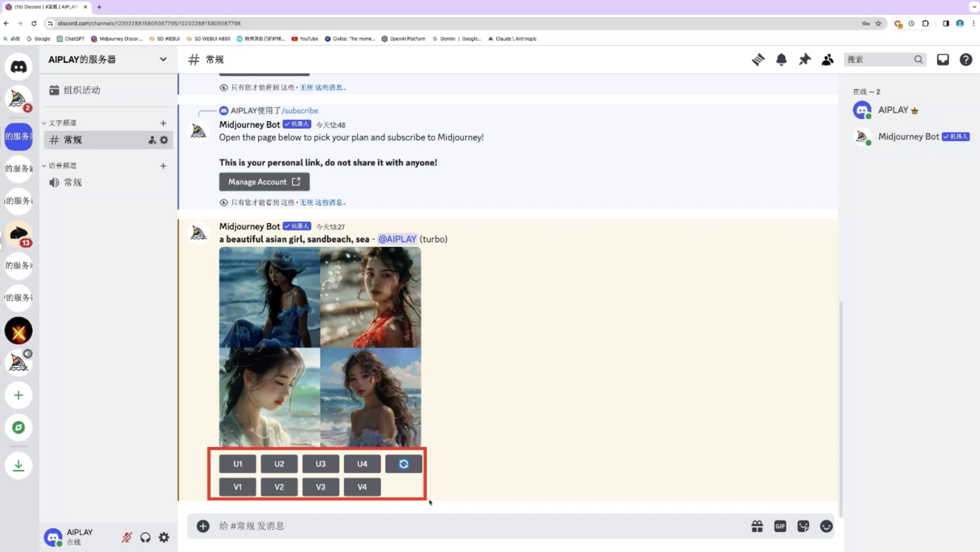
Task: Open the server icon with 13 badge
Action: (x=18, y=234)
